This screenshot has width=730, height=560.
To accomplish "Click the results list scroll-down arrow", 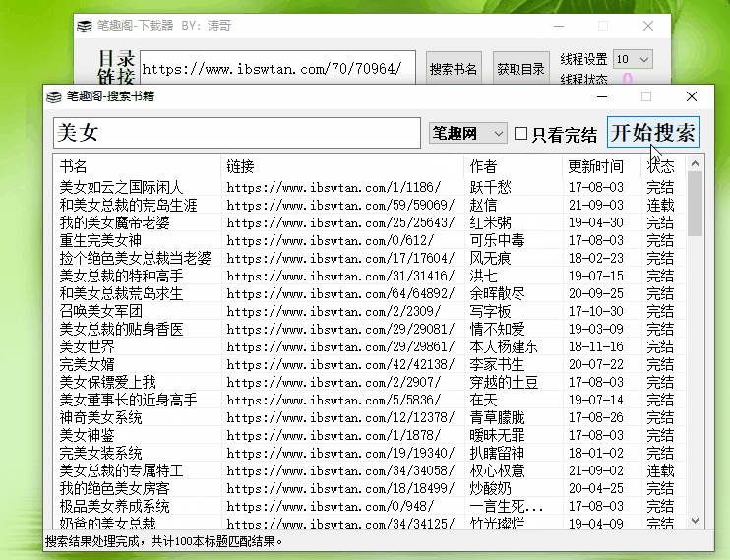I will pos(696,521).
